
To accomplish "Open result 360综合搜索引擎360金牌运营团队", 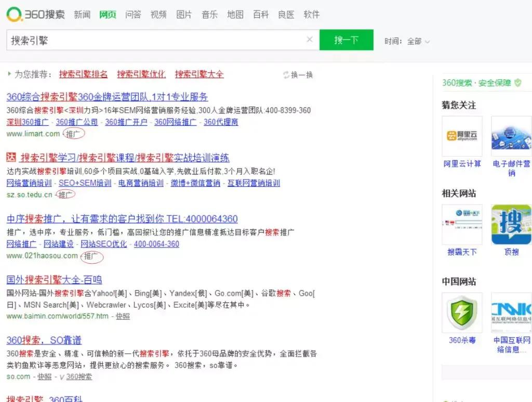I will (107, 97).
